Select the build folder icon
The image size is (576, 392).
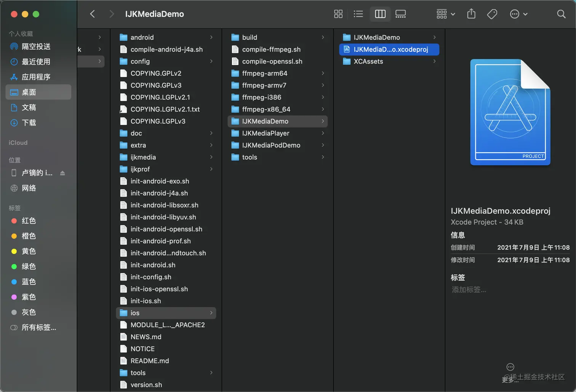(235, 37)
